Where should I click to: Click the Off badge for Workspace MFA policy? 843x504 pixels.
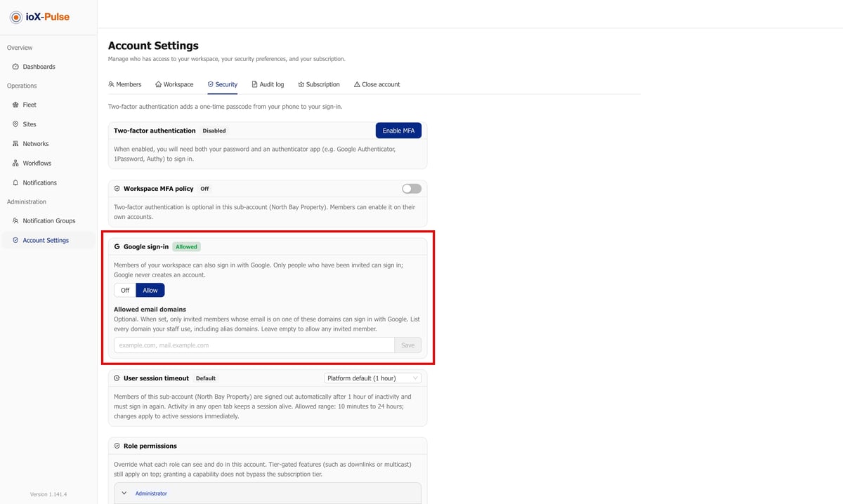[x=204, y=189]
